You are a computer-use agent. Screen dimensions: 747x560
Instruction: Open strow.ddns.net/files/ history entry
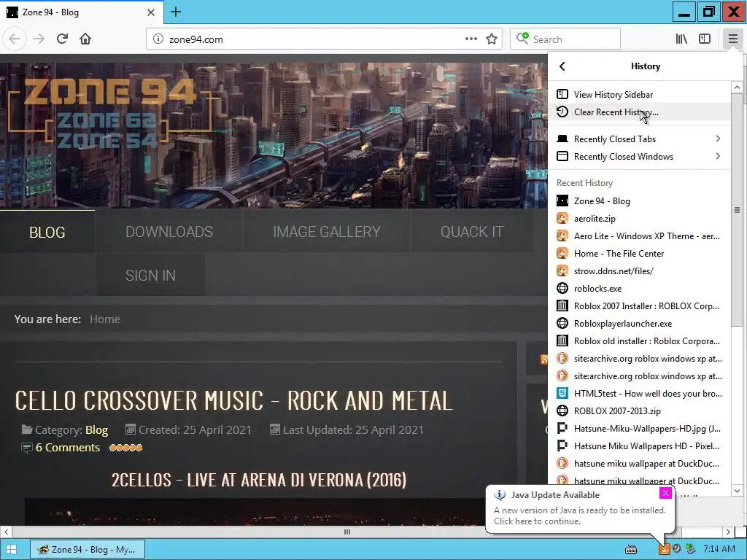(x=639, y=271)
